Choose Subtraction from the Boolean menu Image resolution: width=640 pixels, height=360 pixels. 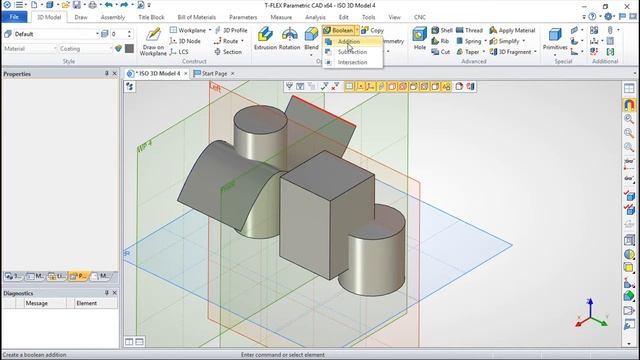click(x=353, y=52)
